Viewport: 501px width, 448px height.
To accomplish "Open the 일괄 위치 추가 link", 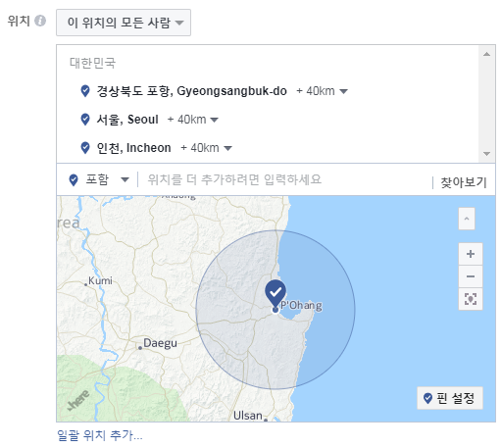I will tap(100, 435).
